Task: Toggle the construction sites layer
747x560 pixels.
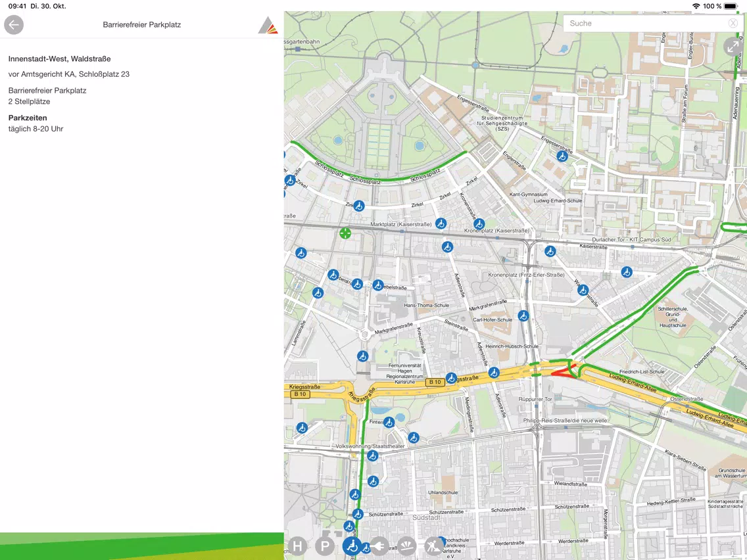Action: pyautogui.click(x=434, y=546)
